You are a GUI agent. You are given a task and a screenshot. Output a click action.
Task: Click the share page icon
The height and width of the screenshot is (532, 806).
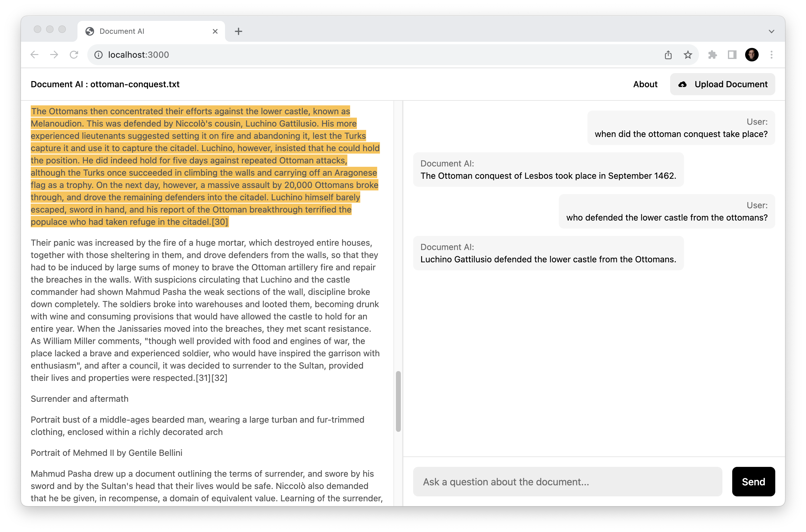pyautogui.click(x=668, y=55)
